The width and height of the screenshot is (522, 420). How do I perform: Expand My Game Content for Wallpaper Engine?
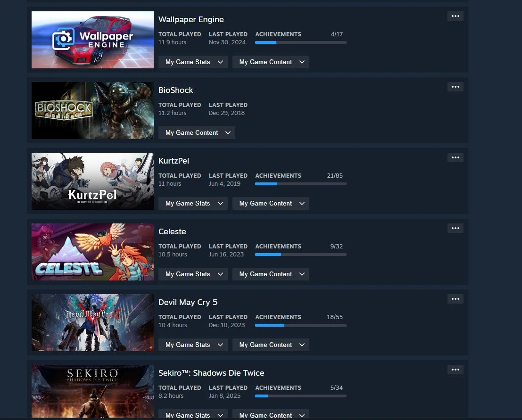point(271,62)
